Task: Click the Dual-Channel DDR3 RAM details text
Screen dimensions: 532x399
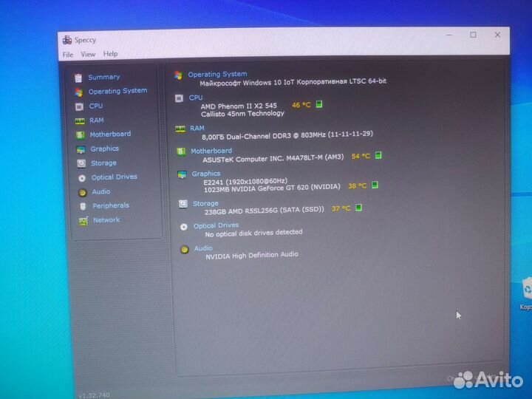Action: tap(287, 135)
